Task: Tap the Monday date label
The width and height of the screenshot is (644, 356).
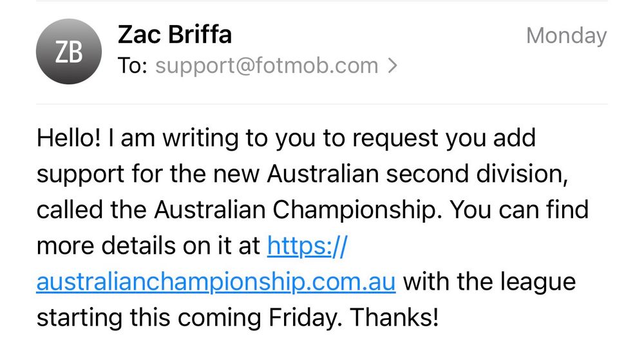Action: (566, 36)
